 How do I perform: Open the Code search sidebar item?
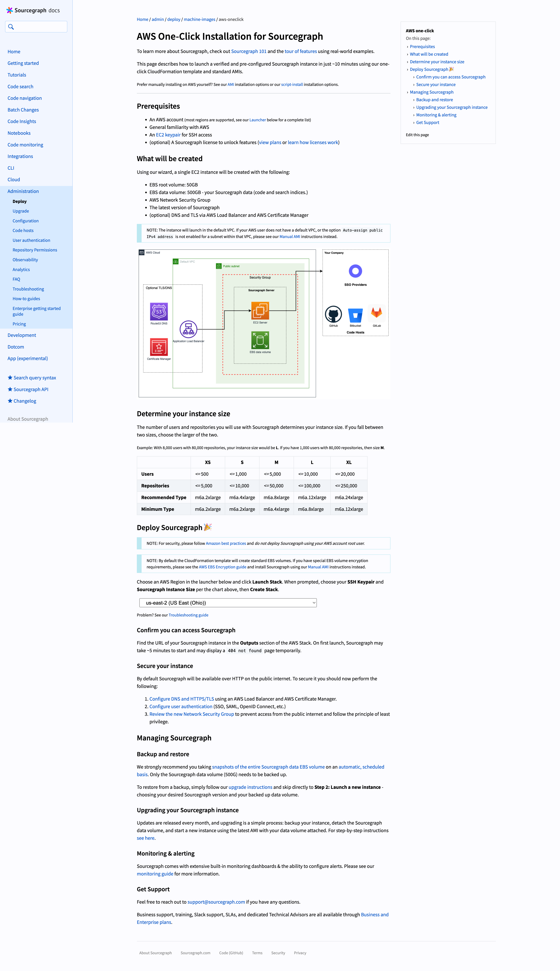pos(20,87)
